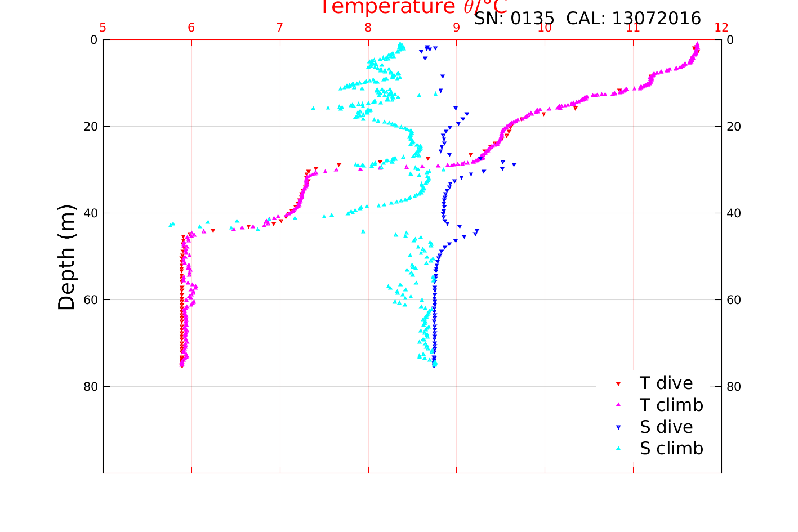Viewport: 798px width, 532px height.
Task: Click left depth tick label 60
Action: (x=90, y=300)
